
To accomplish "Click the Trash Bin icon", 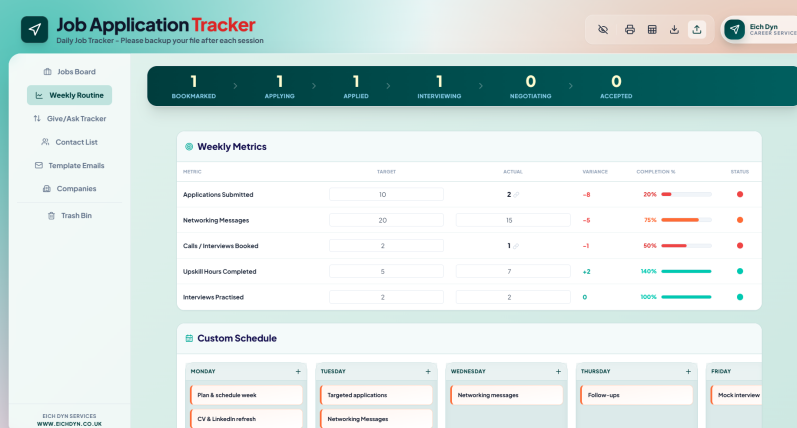I will pos(51,216).
